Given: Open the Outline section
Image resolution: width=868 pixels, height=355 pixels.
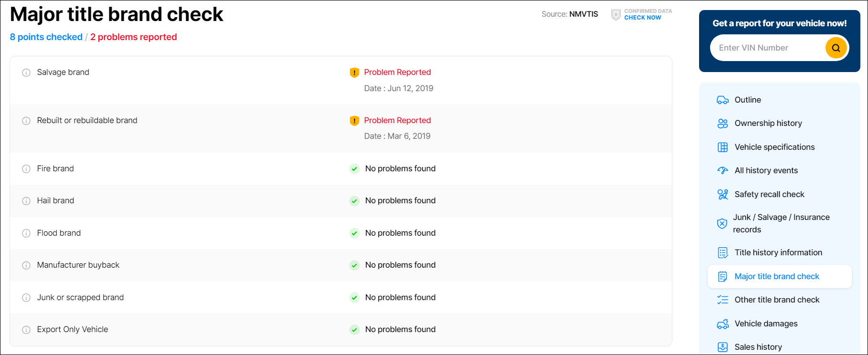Looking at the screenshot, I should click(747, 100).
